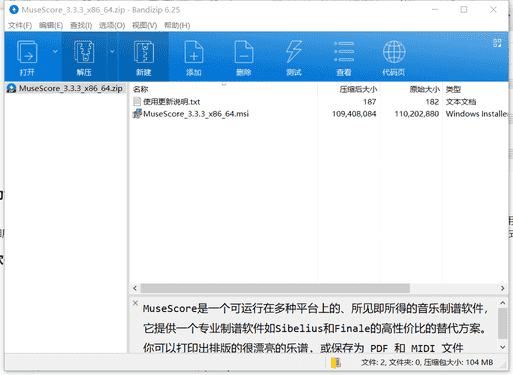Sort by the 名称 column header
The height and width of the screenshot is (375, 513).
tap(140, 89)
